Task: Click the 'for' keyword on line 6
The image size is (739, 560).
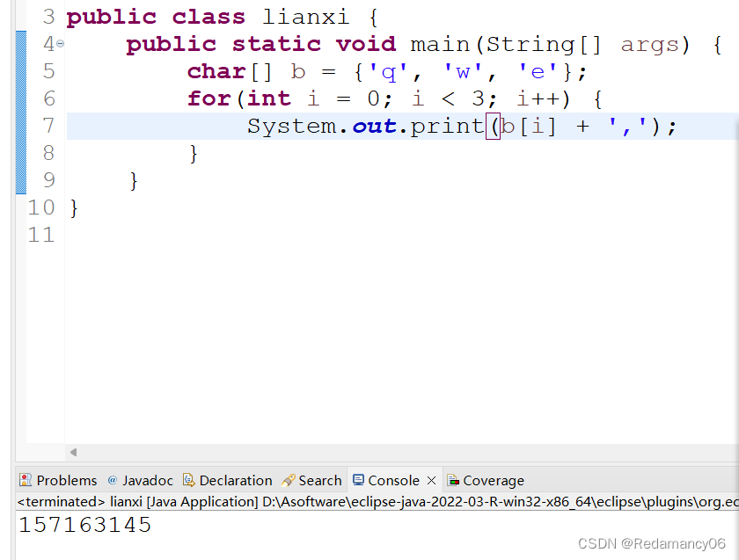Action: (x=209, y=99)
